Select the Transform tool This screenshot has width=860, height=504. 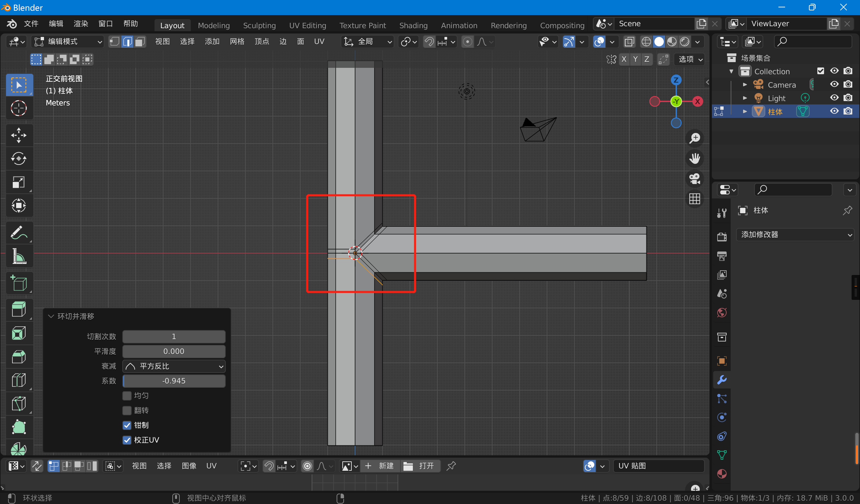click(x=19, y=205)
